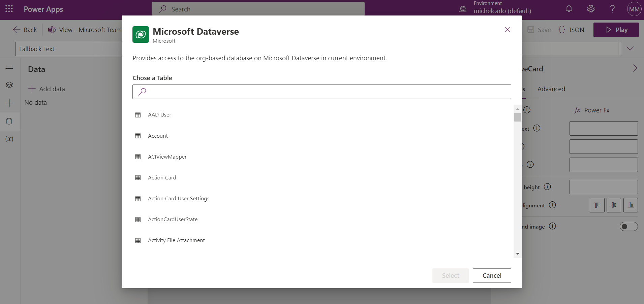Open the Power Apps app launcher waffle menu

9,9
